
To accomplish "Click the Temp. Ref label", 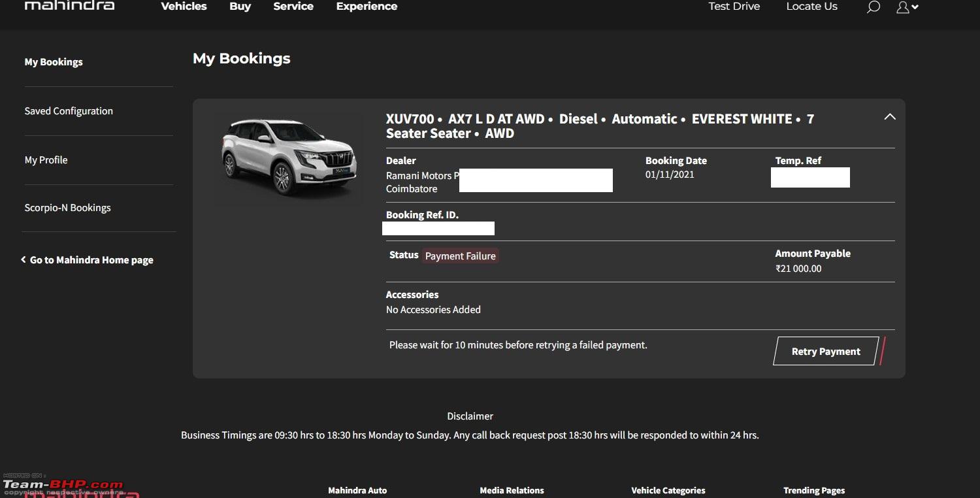I will 798,161.
